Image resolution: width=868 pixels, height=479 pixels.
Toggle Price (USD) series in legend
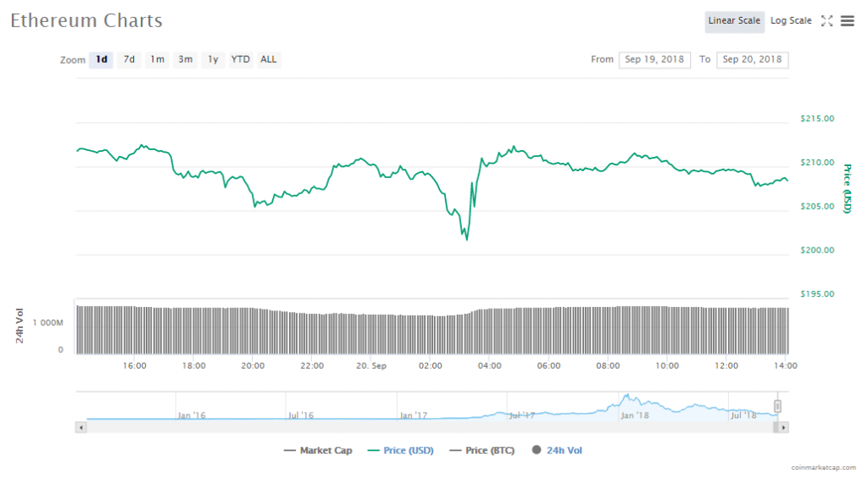pyautogui.click(x=400, y=451)
